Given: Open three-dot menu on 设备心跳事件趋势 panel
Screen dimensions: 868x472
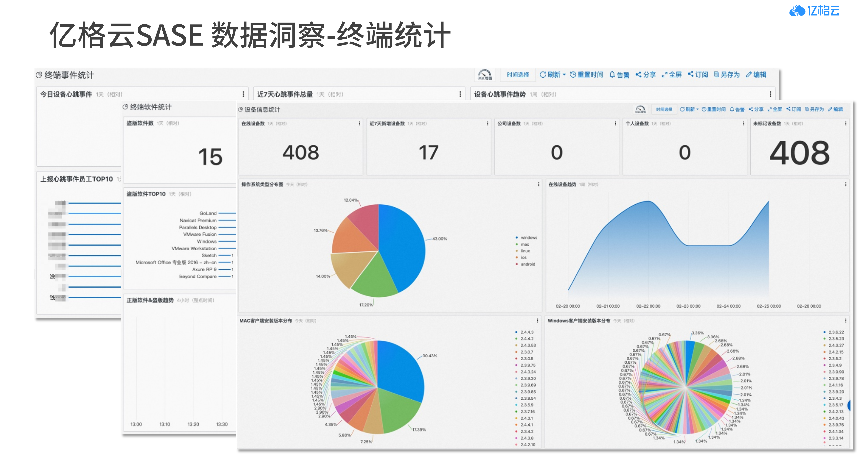Looking at the screenshot, I should coord(770,94).
